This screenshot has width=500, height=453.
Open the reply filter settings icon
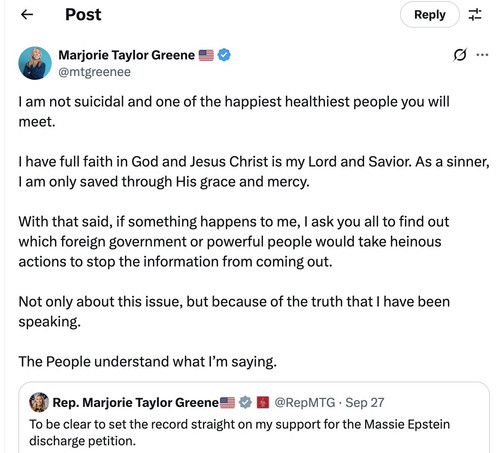pos(475,15)
